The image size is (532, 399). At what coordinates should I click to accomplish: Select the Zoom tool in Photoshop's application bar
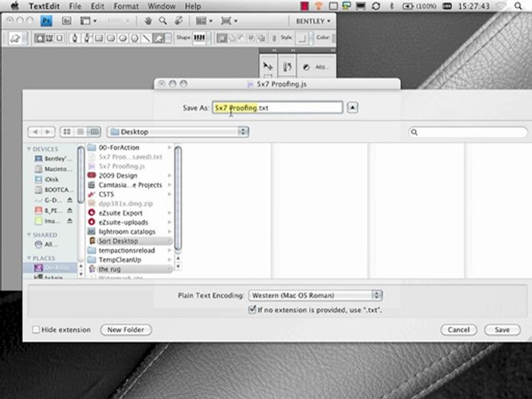(163, 21)
